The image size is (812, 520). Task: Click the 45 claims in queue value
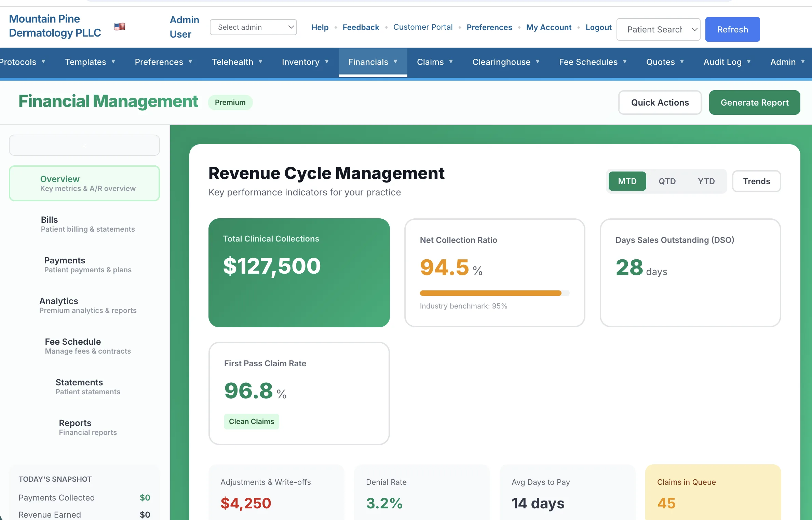pos(666,503)
